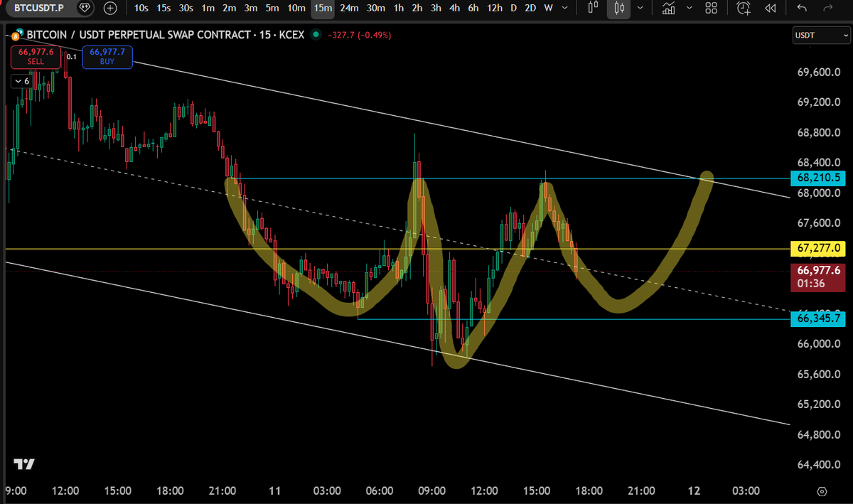853x504 pixels.
Task: Open chart settings gear on the time axis
Action: [x=822, y=491]
